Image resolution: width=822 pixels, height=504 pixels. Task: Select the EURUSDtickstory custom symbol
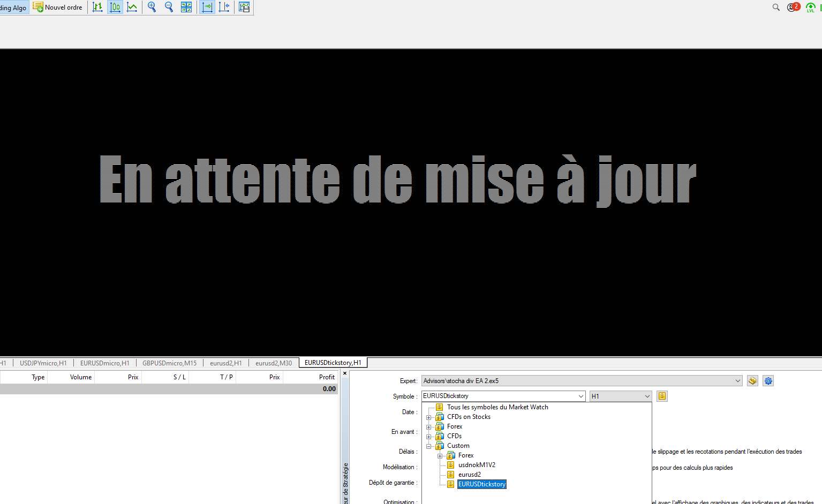(482, 484)
